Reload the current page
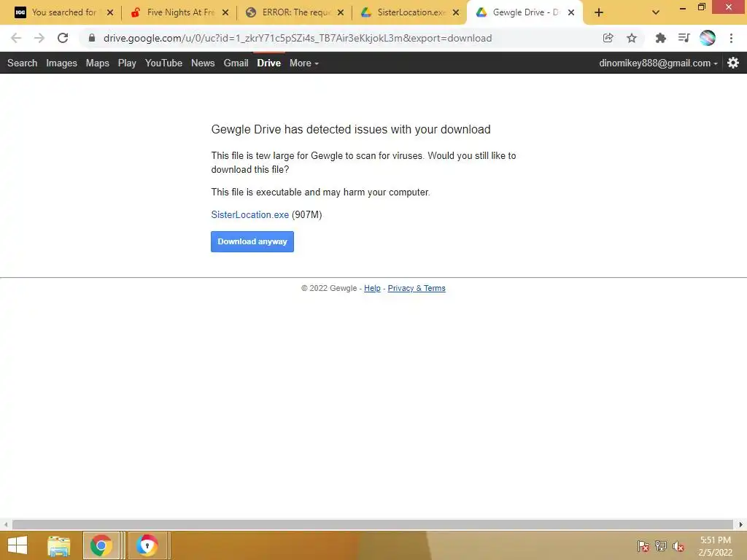 click(x=63, y=38)
